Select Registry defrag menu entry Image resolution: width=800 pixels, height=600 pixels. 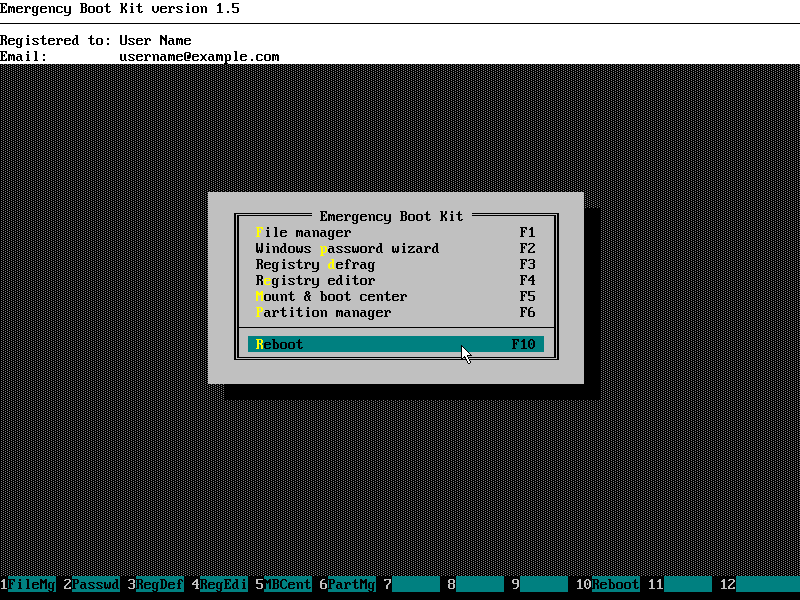(395, 264)
